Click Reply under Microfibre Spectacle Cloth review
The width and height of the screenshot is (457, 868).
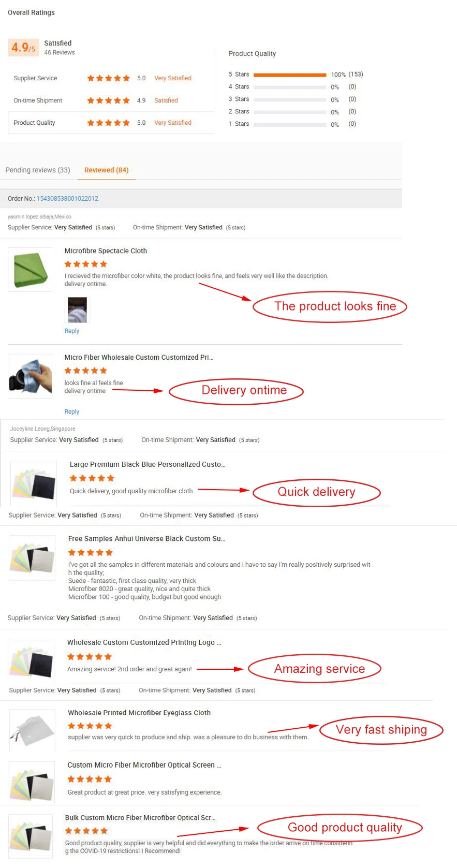72,331
